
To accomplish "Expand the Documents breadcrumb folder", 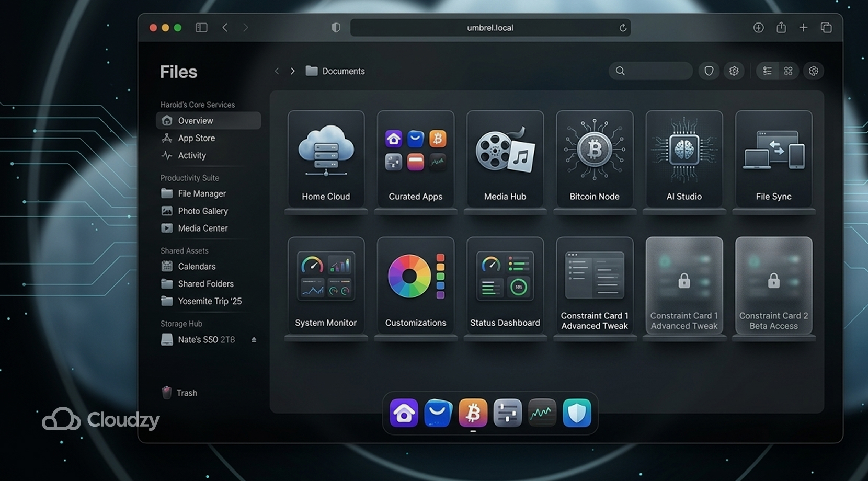I will pos(335,71).
